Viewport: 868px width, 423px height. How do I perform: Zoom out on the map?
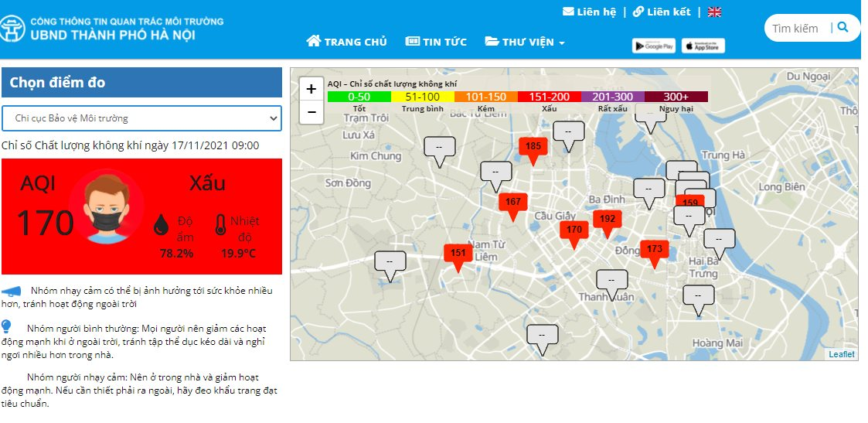pyautogui.click(x=311, y=111)
